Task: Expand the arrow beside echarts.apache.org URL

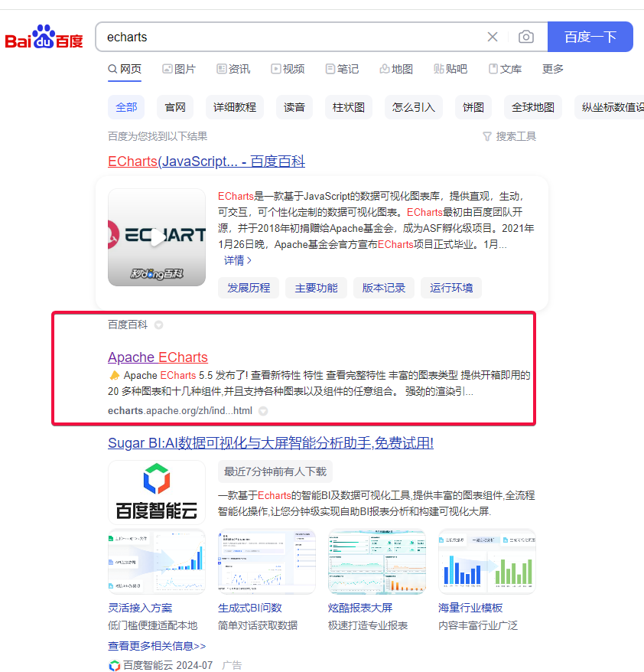Action: pyautogui.click(x=263, y=411)
